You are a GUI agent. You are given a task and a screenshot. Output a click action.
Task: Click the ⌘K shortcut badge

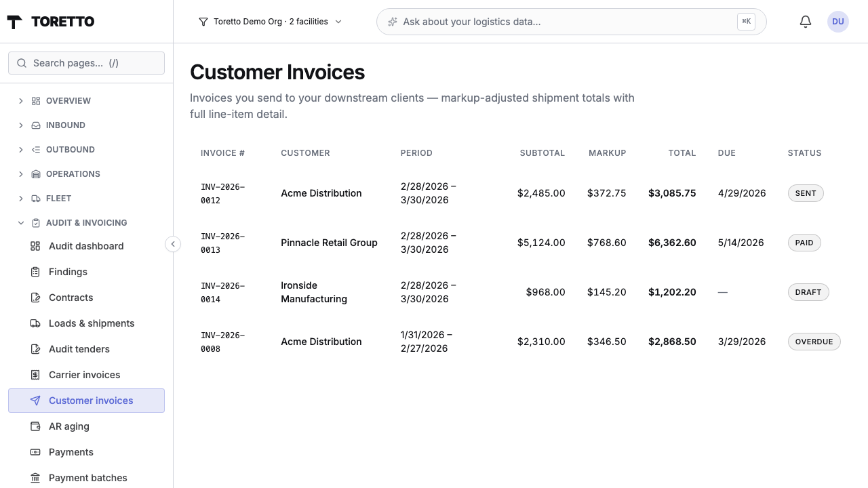click(x=746, y=22)
